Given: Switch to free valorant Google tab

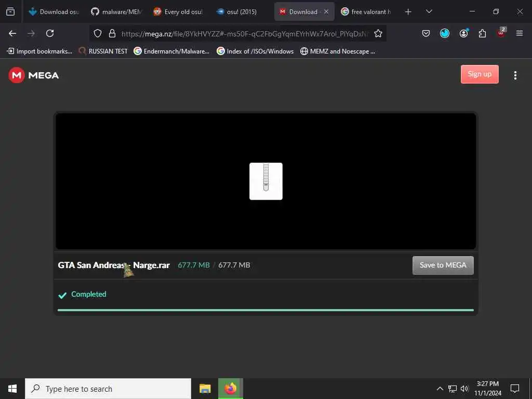Looking at the screenshot, I should (366, 11).
